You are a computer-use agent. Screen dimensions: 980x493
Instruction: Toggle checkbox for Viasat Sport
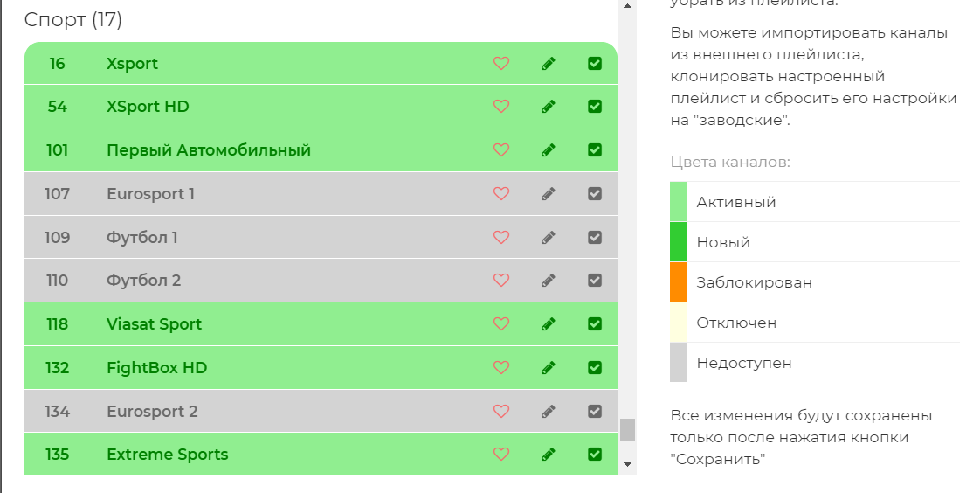(595, 324)
